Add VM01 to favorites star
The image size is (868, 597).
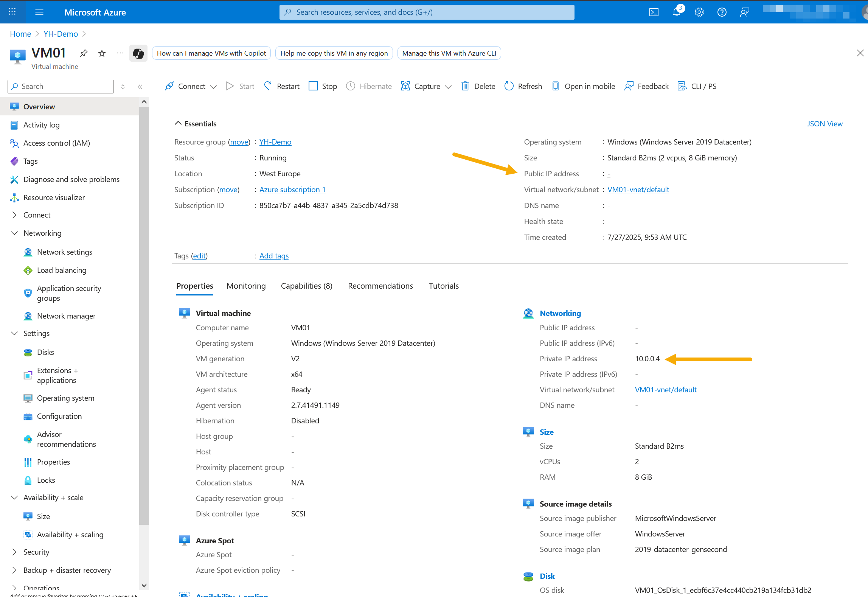click(102, 53)
